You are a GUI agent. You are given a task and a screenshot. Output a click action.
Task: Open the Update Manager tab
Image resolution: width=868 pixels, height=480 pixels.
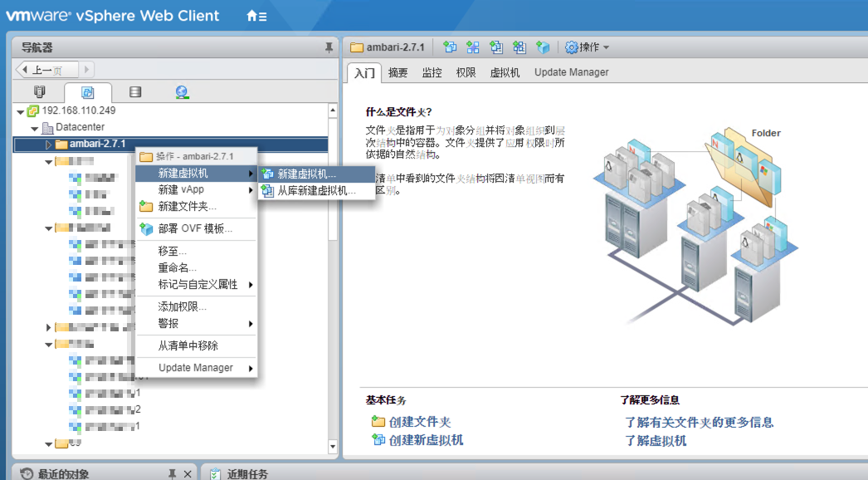click(571, 72)
